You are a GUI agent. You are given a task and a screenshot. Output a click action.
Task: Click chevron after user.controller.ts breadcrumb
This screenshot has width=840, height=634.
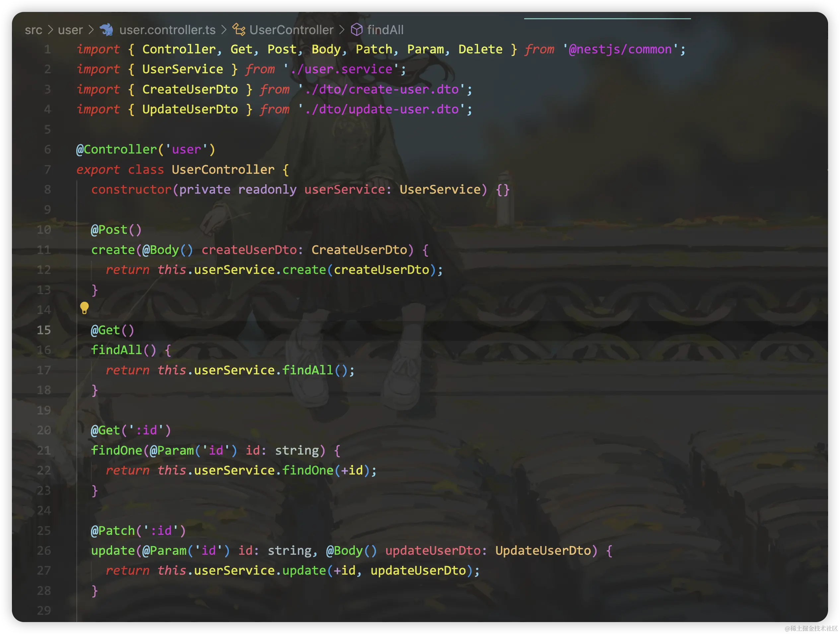coord(224,30)
